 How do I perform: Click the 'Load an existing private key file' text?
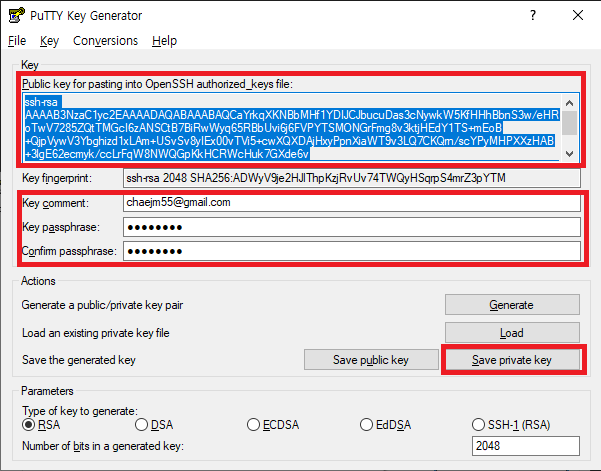[x=95, y=333]
